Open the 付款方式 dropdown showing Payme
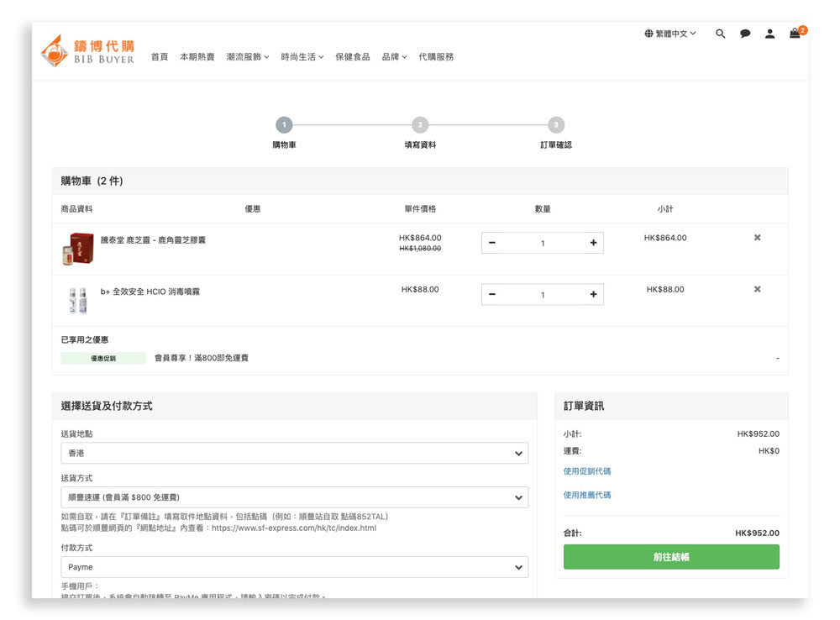The image size is (840, 620). pyautogui.click(x=295, y=567)
